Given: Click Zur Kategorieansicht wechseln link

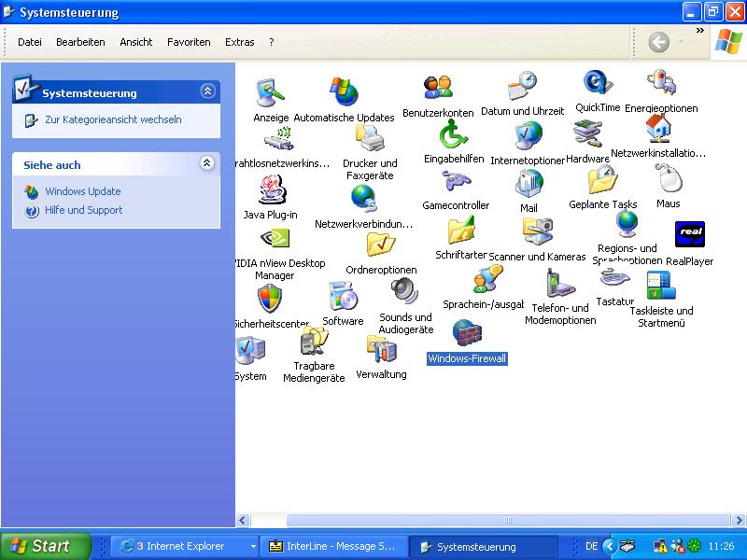Looking at the screenshot, I should click(x=113, y=119).
